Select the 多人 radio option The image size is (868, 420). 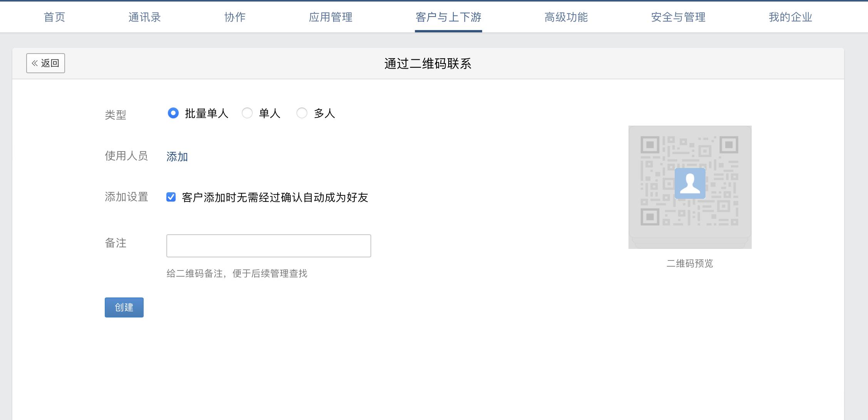pyautogui.click(x=302, y=113)
